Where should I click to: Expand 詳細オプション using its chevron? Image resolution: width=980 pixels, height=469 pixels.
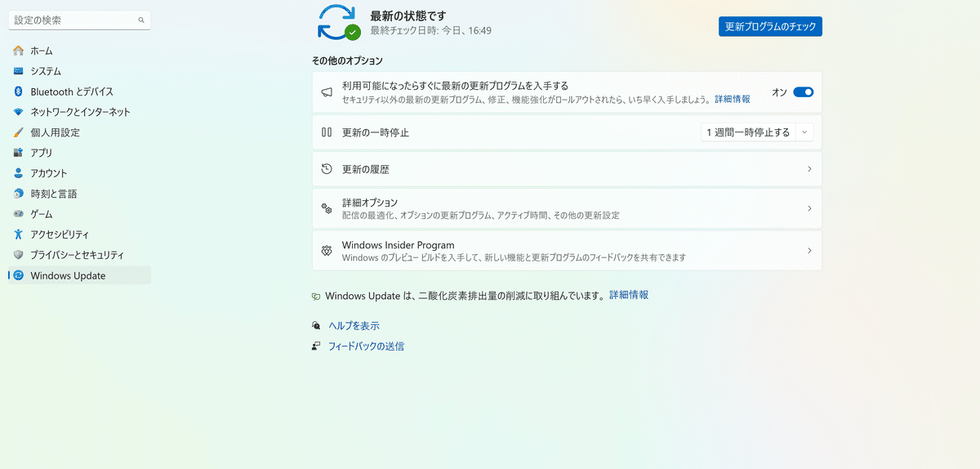pyautogui.click(x=809, y=208)
